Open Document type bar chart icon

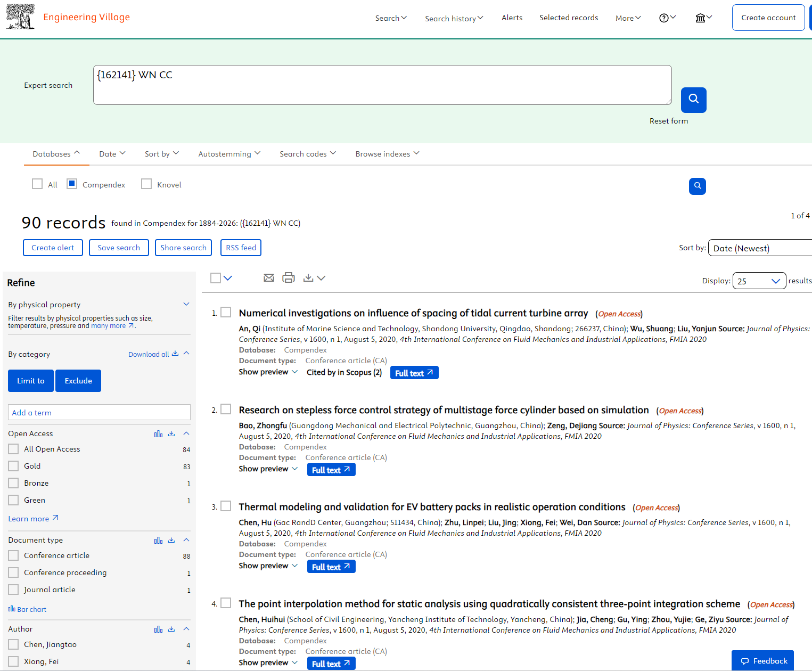158,540
